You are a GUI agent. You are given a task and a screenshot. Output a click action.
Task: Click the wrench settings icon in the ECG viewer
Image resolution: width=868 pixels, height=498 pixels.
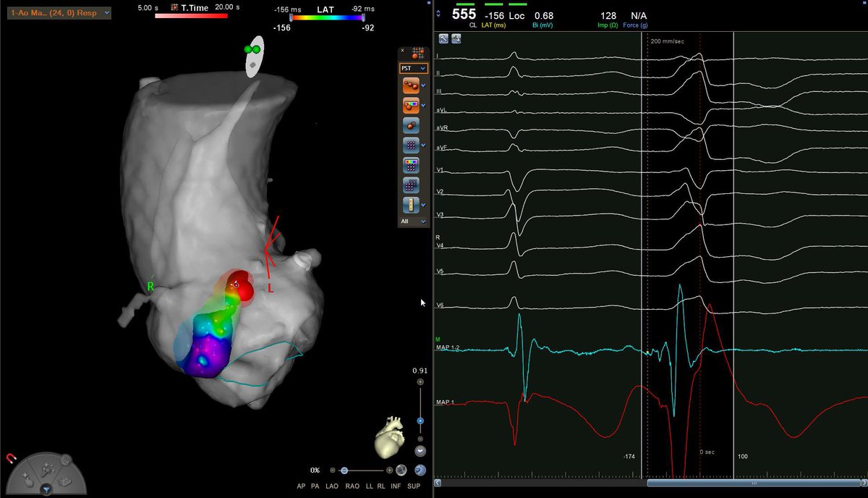pos(443,39)
